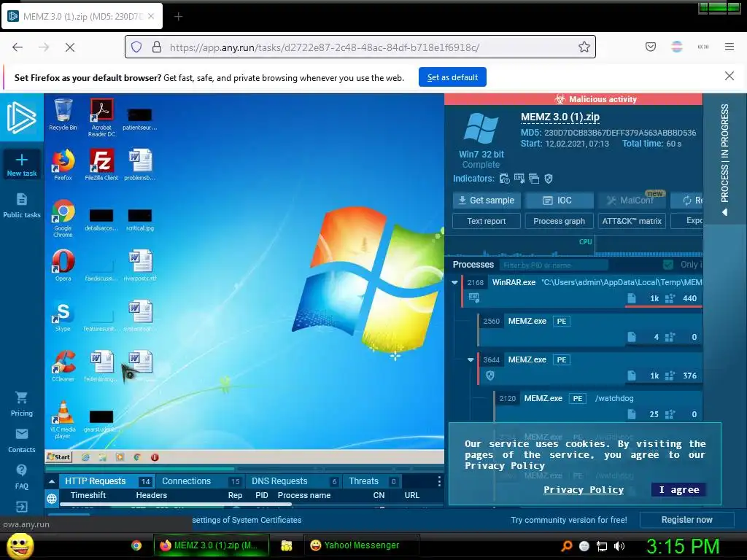Select the MEMZ 3.0 (1).zip browser tab
The image size is (747, 560).
[x=82, y=17]
